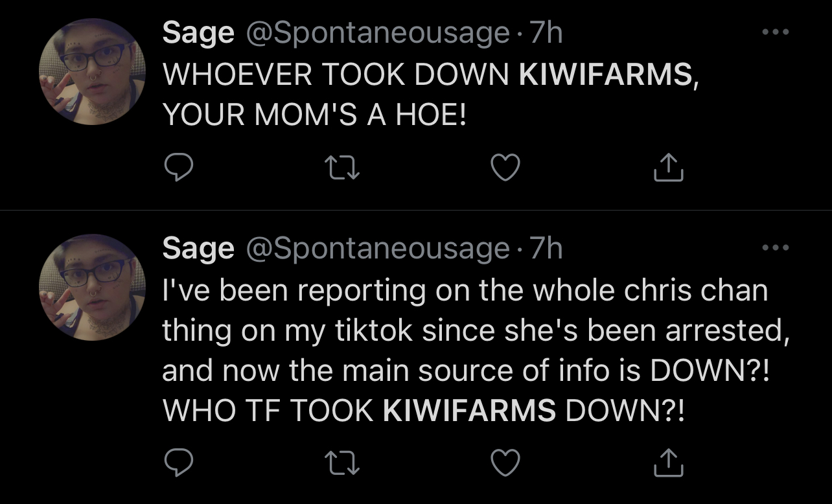Like the chris chan reporting tweet
The image size is (832, 504).
click(x=505, y=463)
